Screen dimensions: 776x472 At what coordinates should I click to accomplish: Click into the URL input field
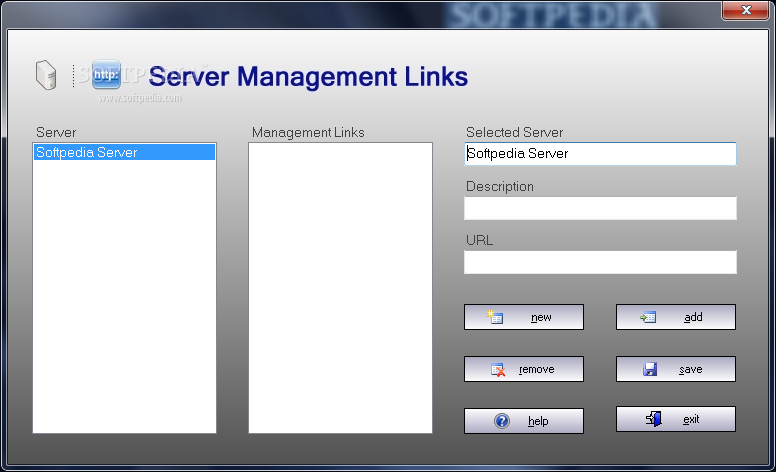pos(600,262)
